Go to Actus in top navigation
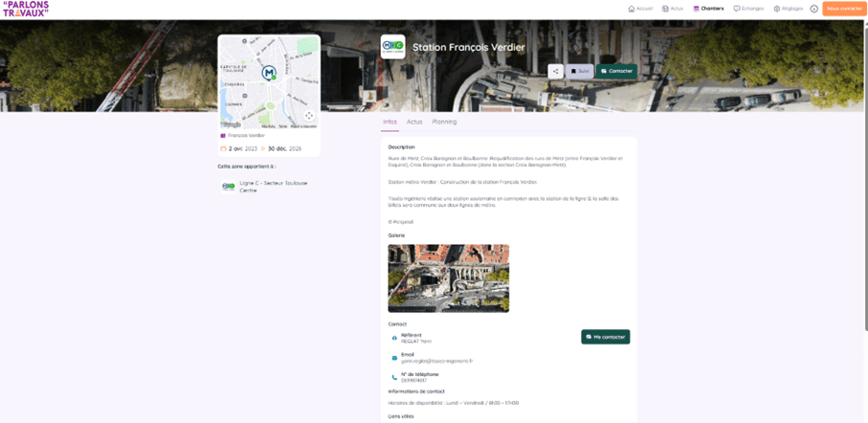Viewport: 868px width, 423px height. 673,9
